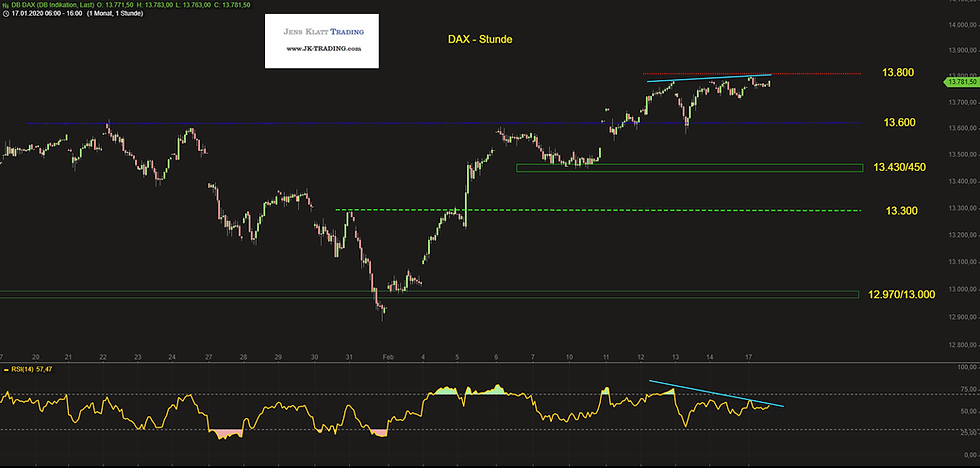Click the RSI(14) 57,47 indicator label
The height and width of the screenshot is (468, 980).
coord(31,370)
